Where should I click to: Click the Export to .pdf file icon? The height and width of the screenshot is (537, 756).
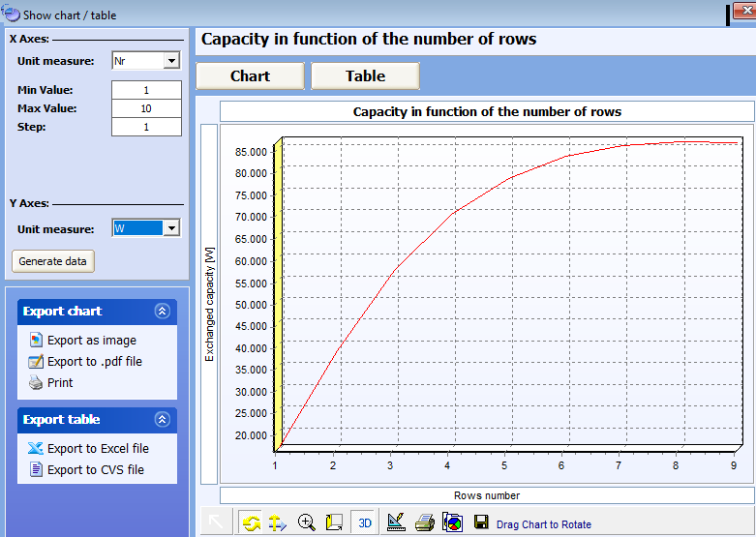click(x=36, y=362)
